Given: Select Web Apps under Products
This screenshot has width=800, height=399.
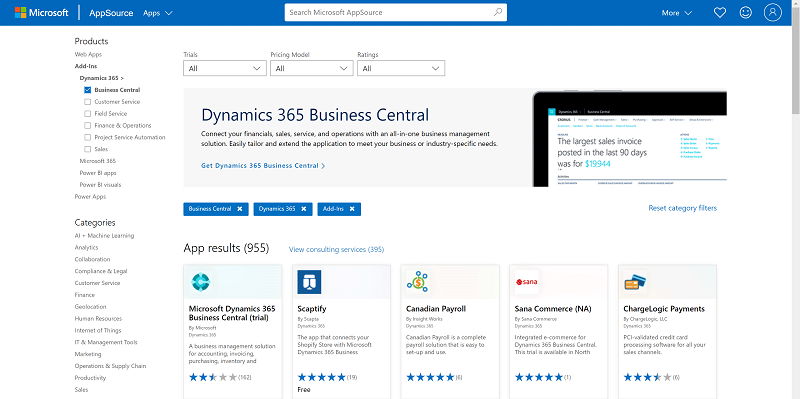Looking at the screenshot, I should coord(88,54).
